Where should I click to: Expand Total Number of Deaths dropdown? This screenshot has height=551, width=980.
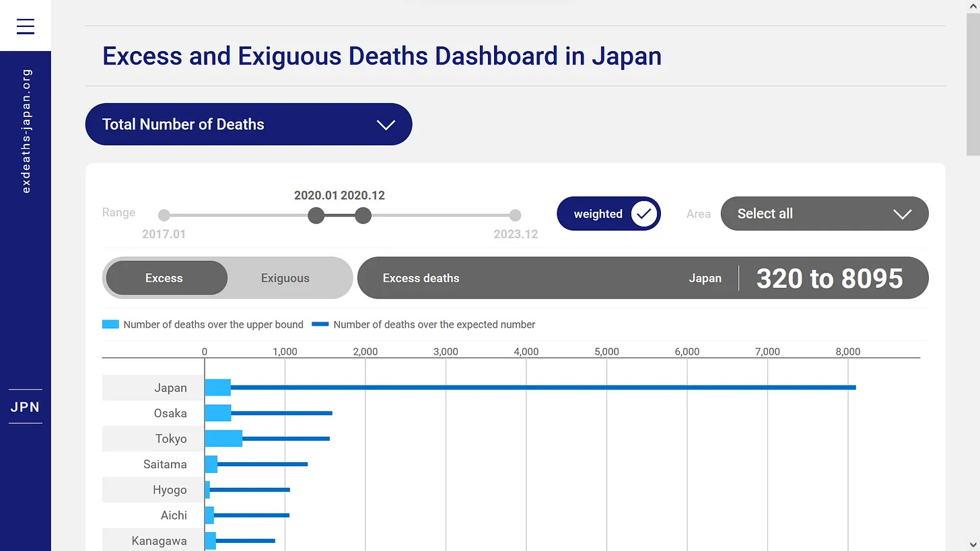tap(248, 124)
